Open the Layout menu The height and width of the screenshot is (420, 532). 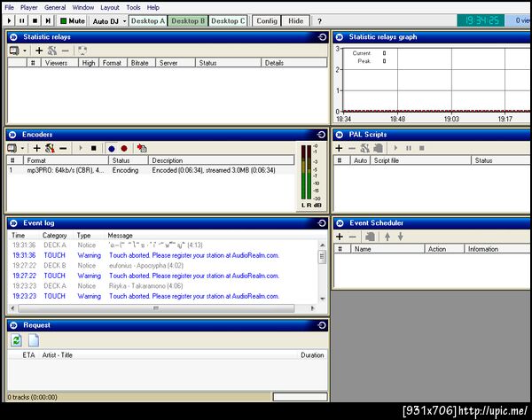click(x=110, y=7)
